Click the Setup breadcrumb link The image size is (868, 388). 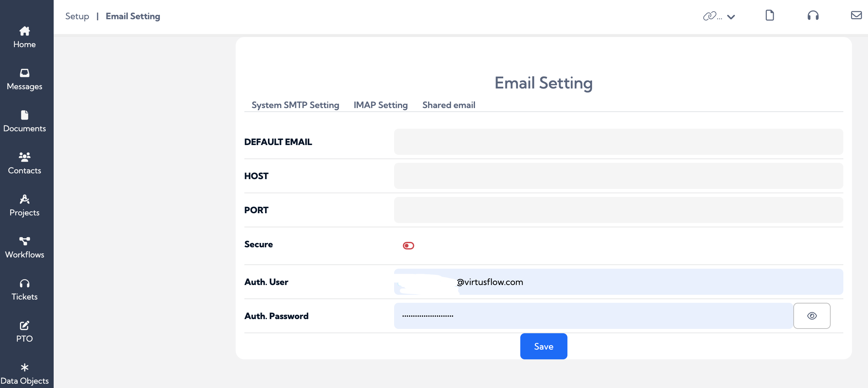tap(77, 16)
